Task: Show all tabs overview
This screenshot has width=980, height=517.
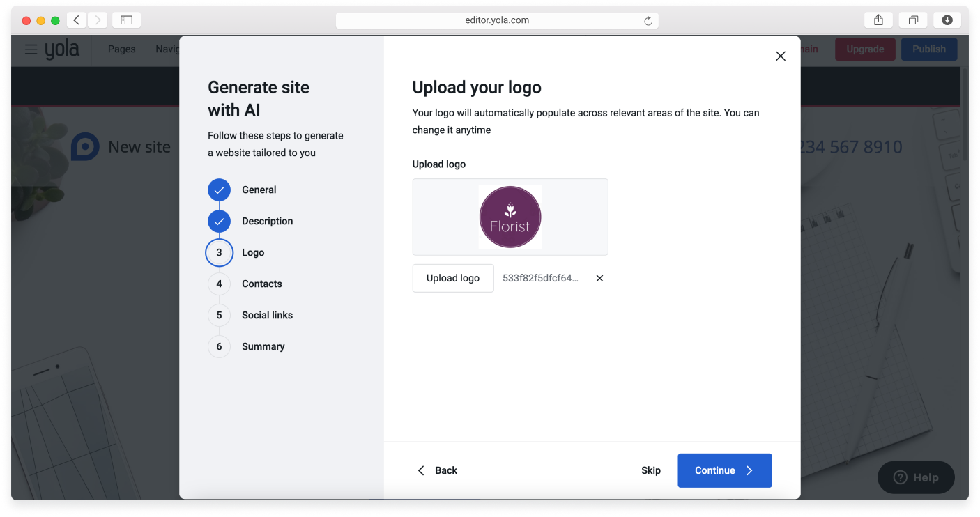Action: (x=912, y=20)
